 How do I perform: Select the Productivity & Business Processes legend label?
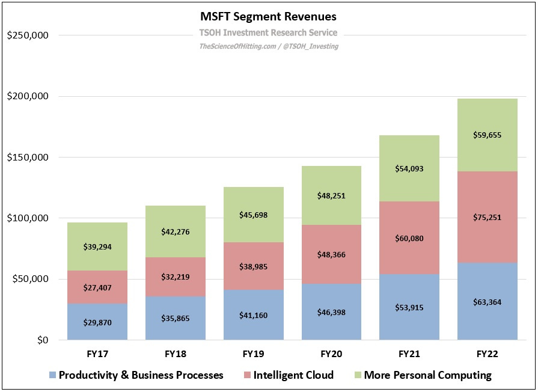[x=141, y=375]
